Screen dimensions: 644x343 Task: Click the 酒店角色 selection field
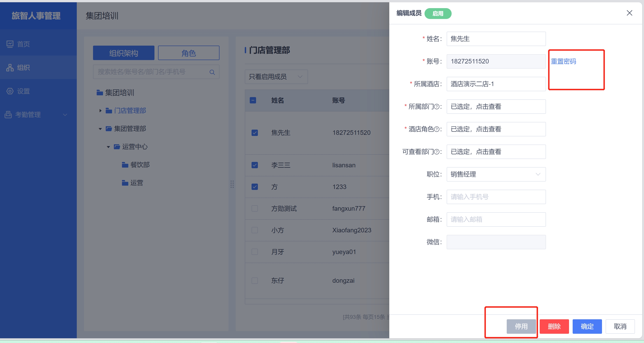[496, 129]
